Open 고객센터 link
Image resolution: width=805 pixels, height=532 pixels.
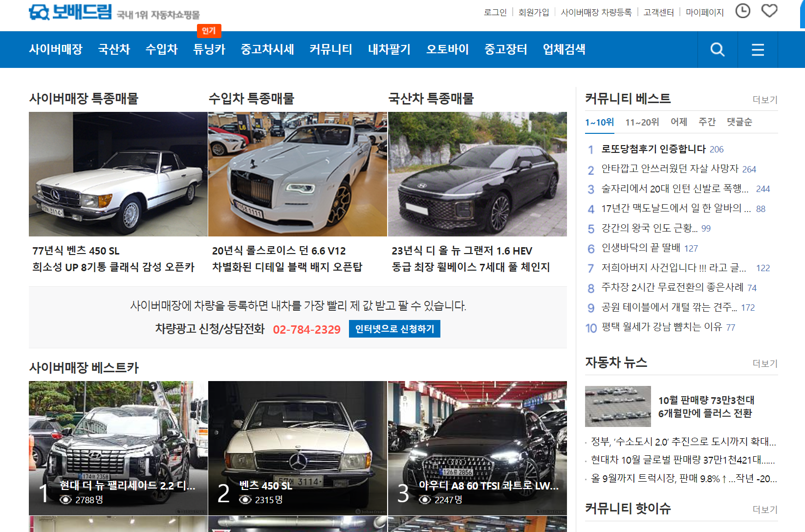658,12
